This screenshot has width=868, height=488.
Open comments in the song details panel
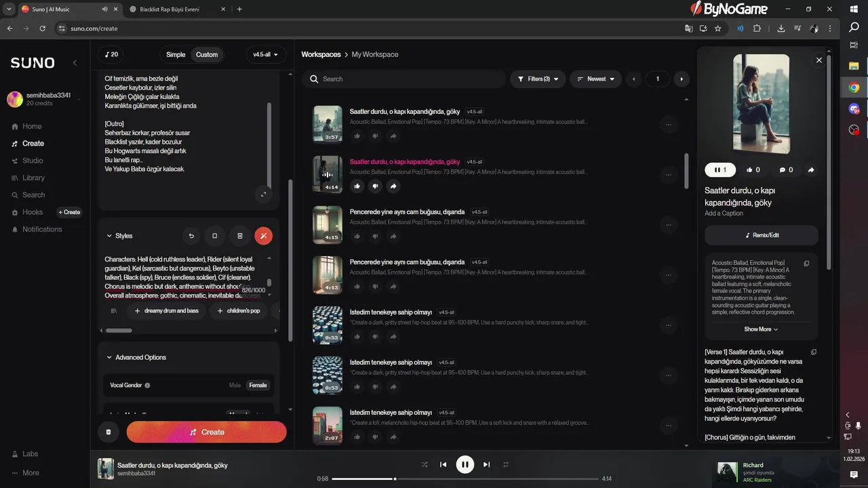click(786, 170)
